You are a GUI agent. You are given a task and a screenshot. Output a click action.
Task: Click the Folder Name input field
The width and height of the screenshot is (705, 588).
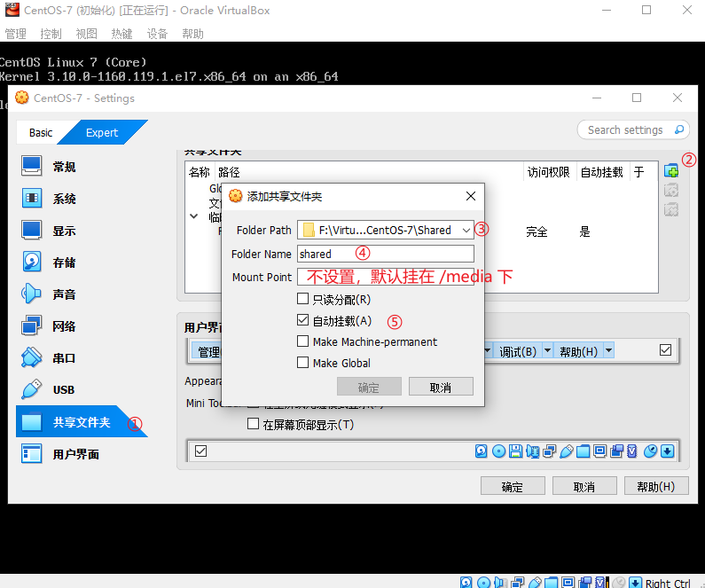(x=386, y=254)
